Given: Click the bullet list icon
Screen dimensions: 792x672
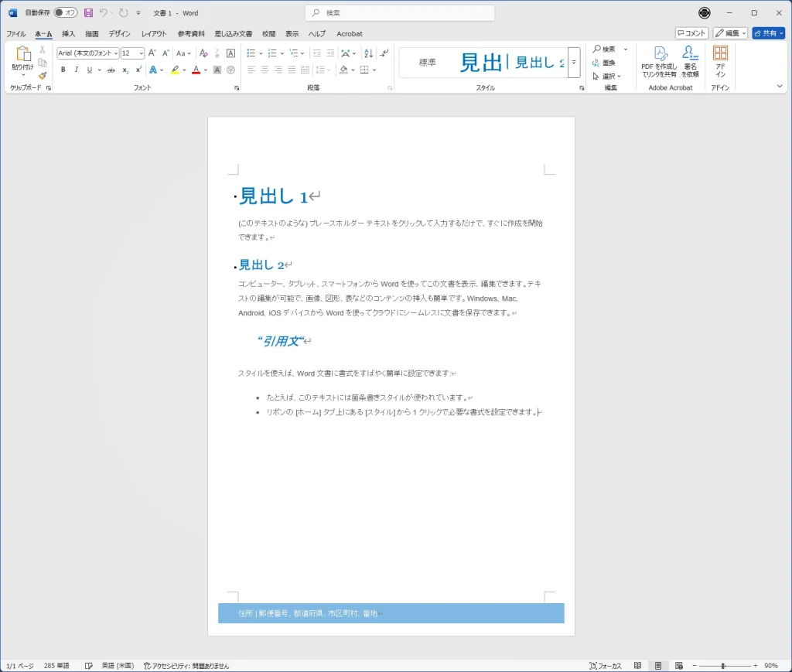Looking at the screenshot, I should pos(251,53).
